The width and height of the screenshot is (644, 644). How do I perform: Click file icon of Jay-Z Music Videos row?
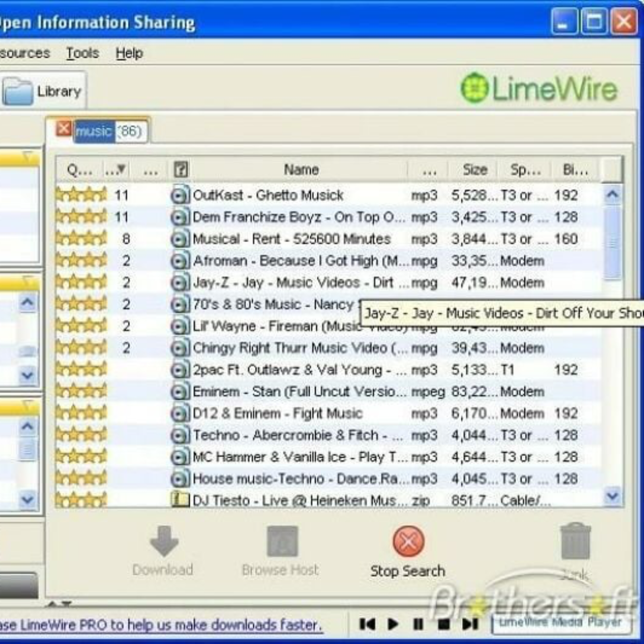[180, 283]
